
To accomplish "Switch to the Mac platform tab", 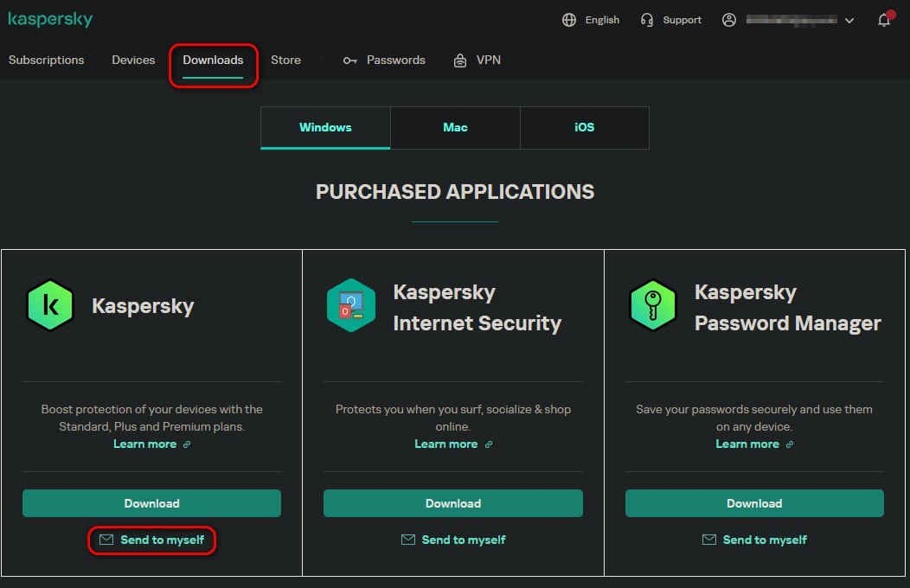I will (456, 128).
